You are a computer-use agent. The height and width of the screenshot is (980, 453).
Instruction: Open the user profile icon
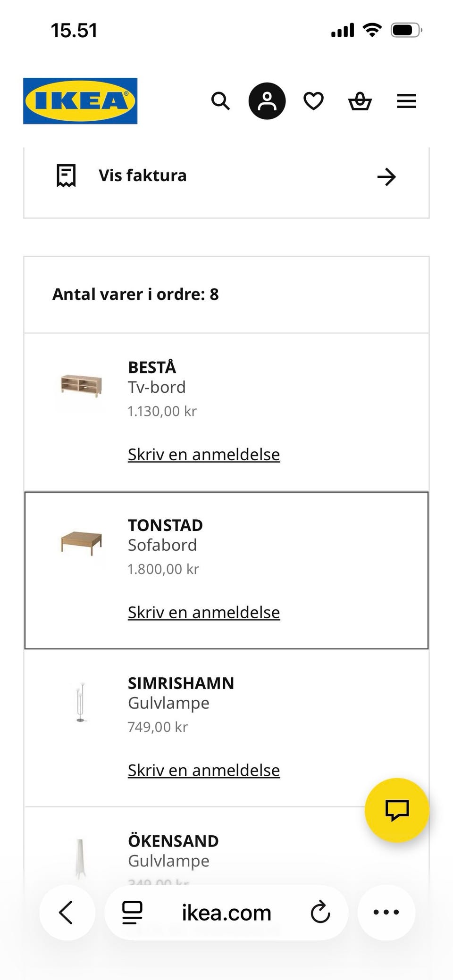[267, 101]
